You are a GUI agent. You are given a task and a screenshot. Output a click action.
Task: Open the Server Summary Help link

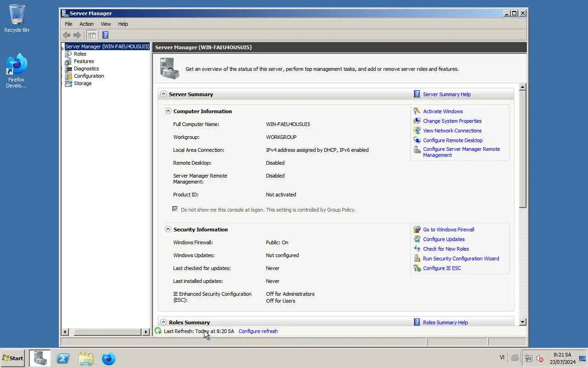pyautogui.click(x=447, y=94)
